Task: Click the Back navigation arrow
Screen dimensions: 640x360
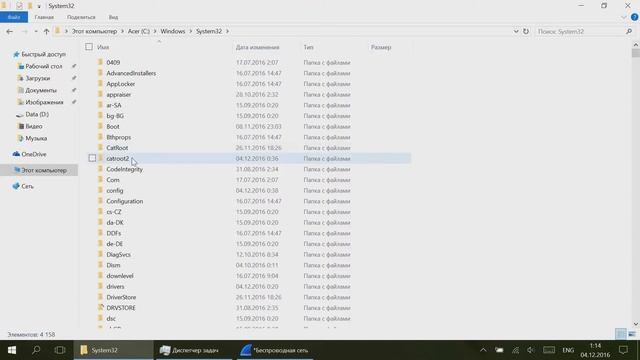Action: pyautogui.click(x=9, y=31)
